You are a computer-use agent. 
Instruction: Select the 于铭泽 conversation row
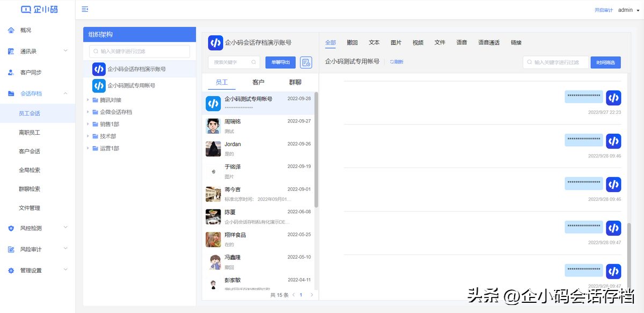pos(258,171)
